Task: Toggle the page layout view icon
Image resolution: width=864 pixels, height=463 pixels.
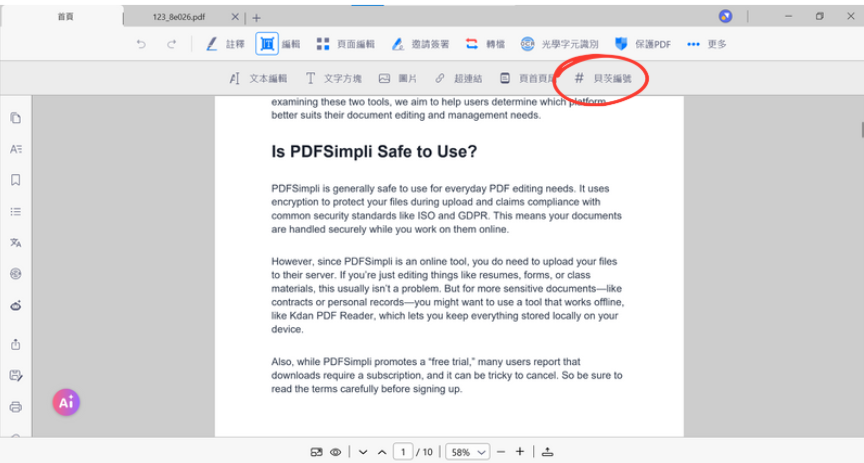Action: tap(316, 452)
